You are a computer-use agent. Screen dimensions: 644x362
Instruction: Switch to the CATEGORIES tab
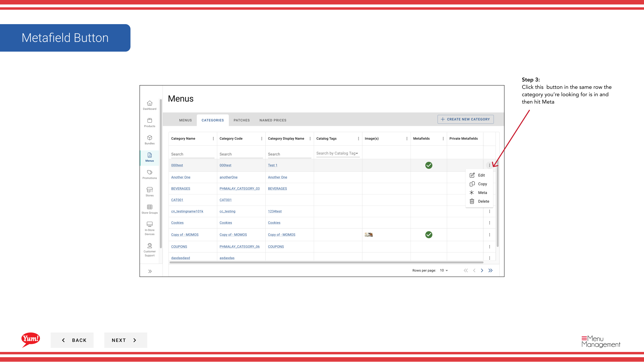pyautogui.click(x=212, y=120)
